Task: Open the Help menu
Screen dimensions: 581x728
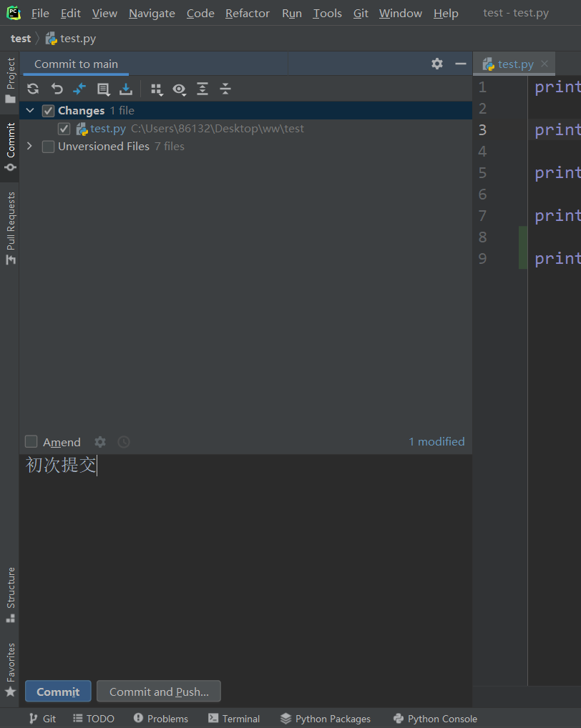Action: tap(446, 14)
